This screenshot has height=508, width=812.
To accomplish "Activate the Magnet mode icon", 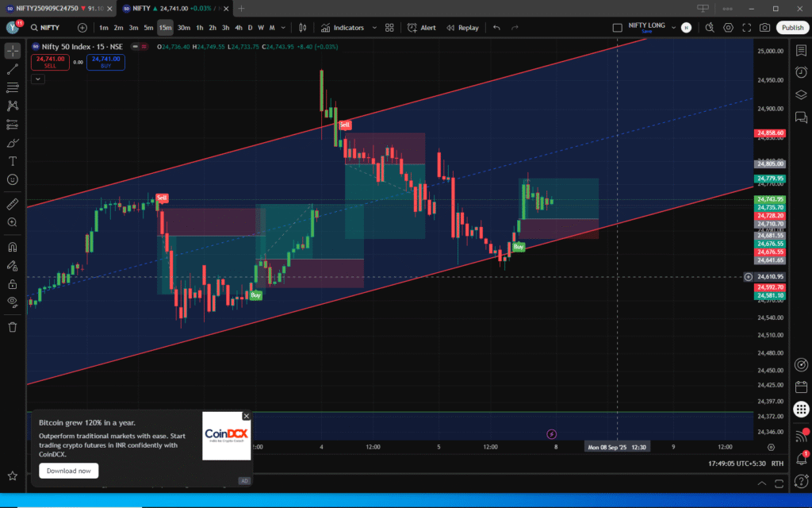I will point(13,247).
